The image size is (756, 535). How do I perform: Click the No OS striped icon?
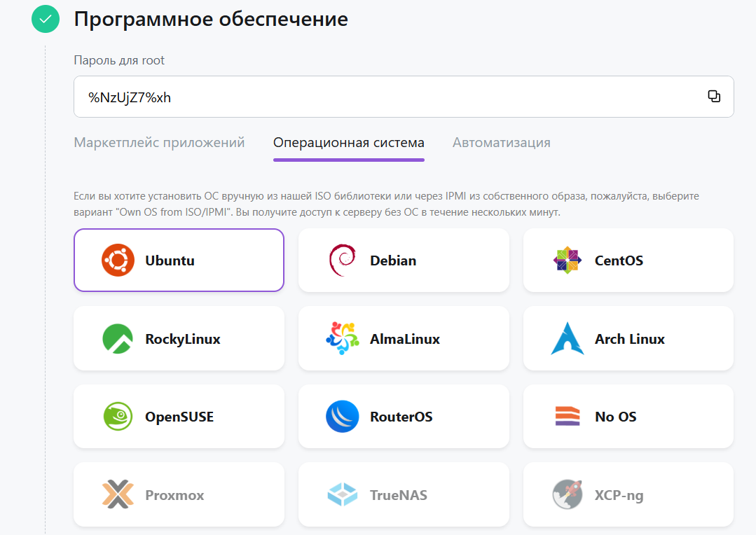(x=568, y=417)
